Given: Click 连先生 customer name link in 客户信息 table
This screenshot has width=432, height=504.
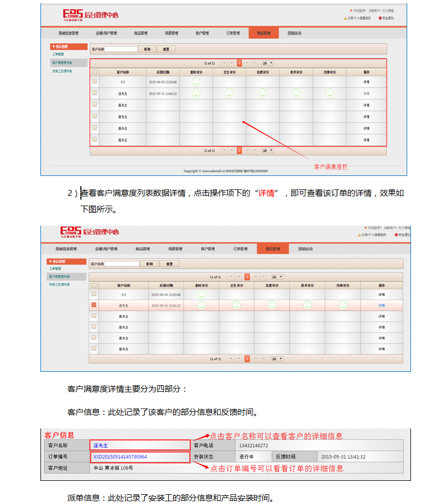Looking at the screenshot, I should (x=100, y=446).
